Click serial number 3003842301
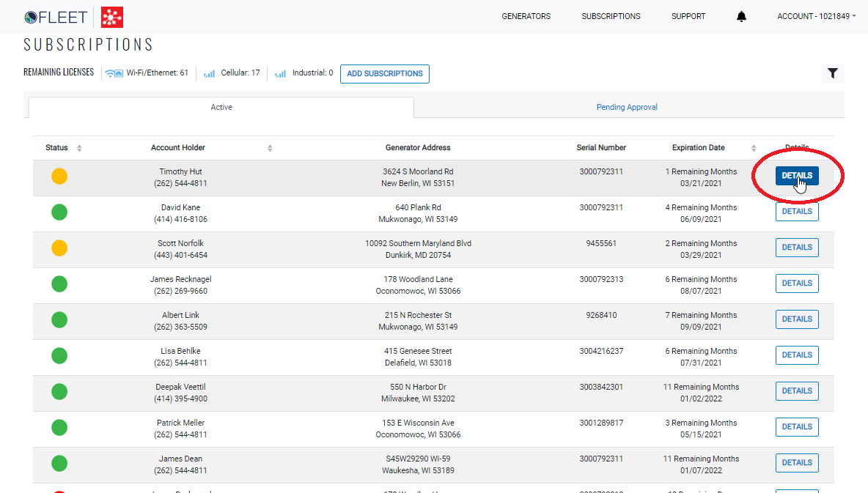Screen dimensions: 868x493 click(x=601, y=388)
